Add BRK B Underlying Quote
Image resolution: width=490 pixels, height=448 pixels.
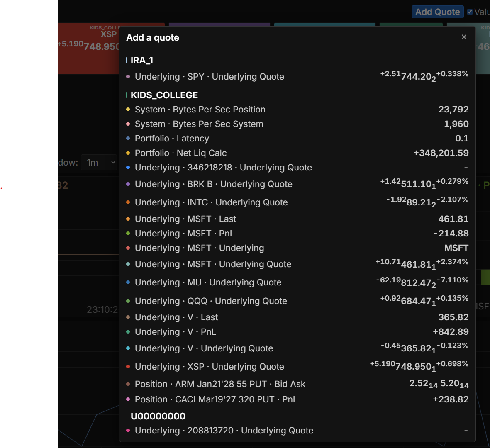coord(297,184)
